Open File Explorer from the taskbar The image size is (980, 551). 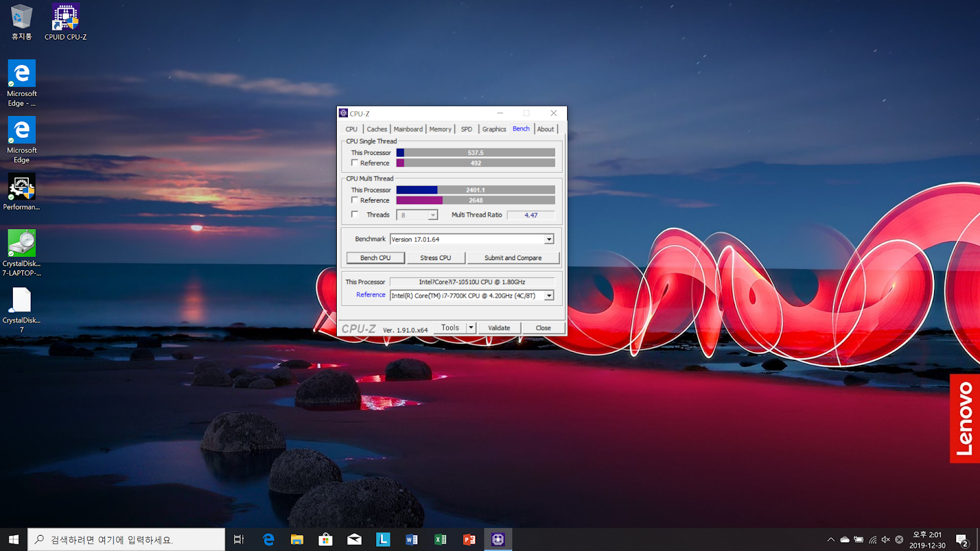(297, 539)
